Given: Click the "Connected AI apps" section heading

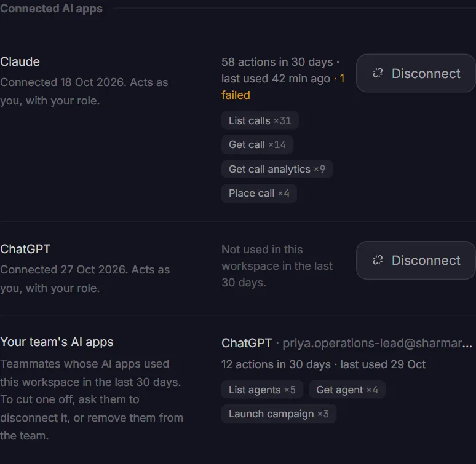Looking at the screenshot, I should [51, 9].
